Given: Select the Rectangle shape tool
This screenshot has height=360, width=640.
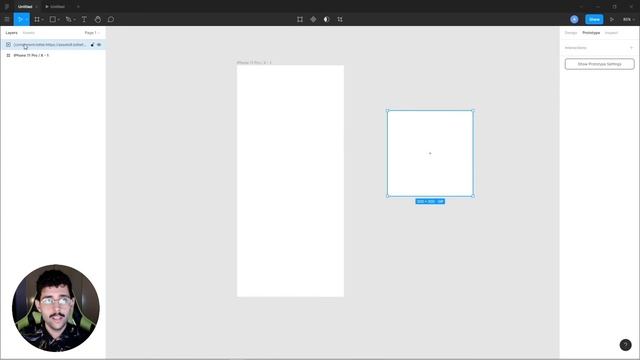Looking at the screenshot, I should [52, 19].
